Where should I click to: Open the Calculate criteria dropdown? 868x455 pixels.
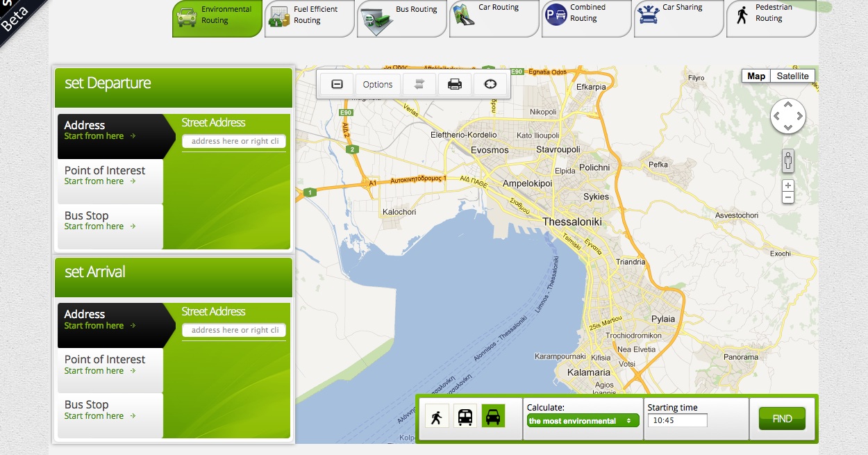click(583, 420)
